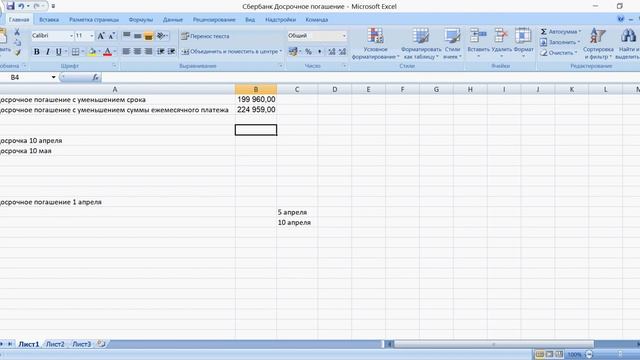Switch to Page Break Preview in the status bar
This screenshot has height=360, width=640.
(x=559, y=354)
